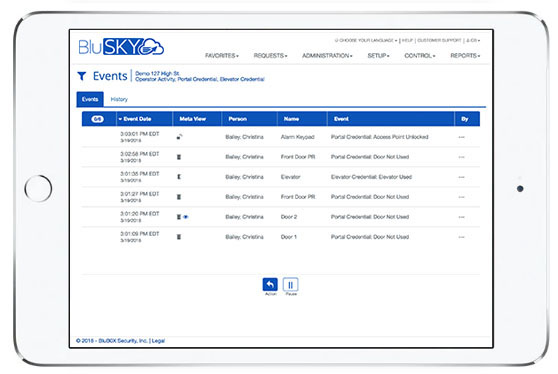The height and width of the screenshot is (374, 558).
Task: Click the By column header
Action: point(464,119)
